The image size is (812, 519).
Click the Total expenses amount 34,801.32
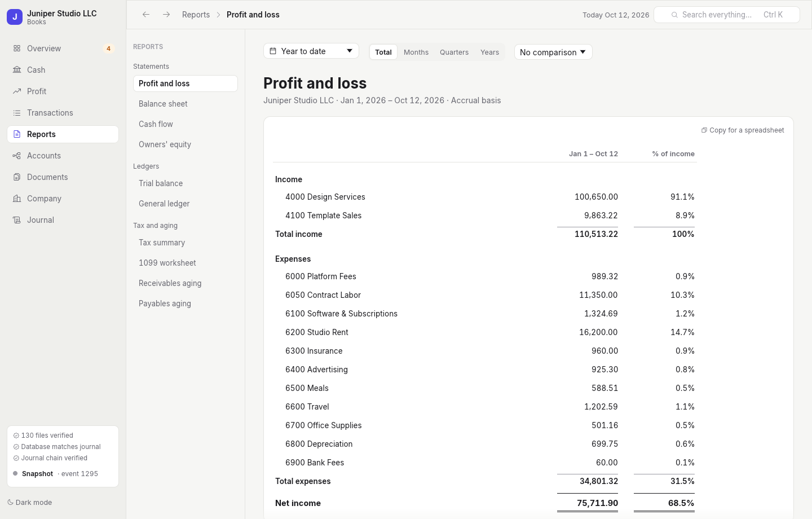coord(599,481)
